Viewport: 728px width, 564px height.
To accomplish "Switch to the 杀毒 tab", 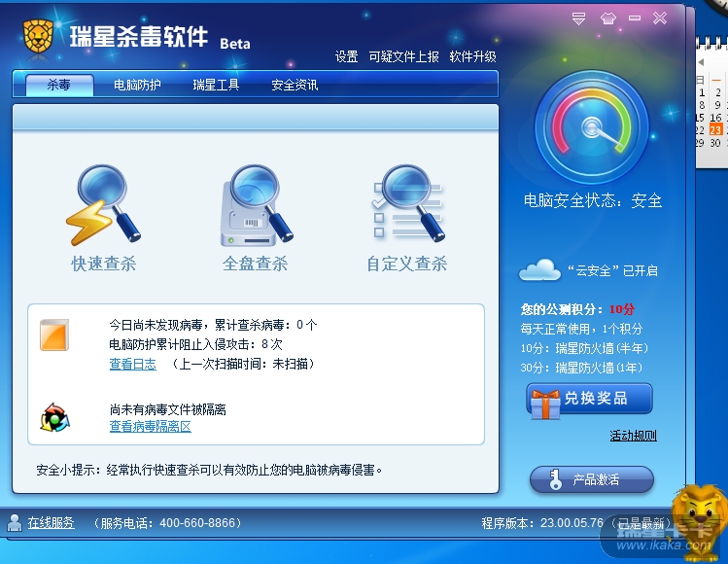I will click(59, 85).
